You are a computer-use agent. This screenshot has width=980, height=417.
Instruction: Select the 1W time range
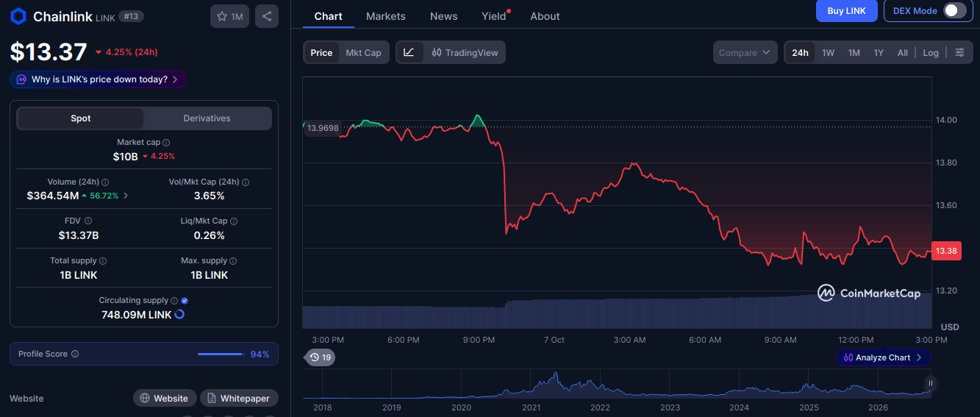click(829, 52)
